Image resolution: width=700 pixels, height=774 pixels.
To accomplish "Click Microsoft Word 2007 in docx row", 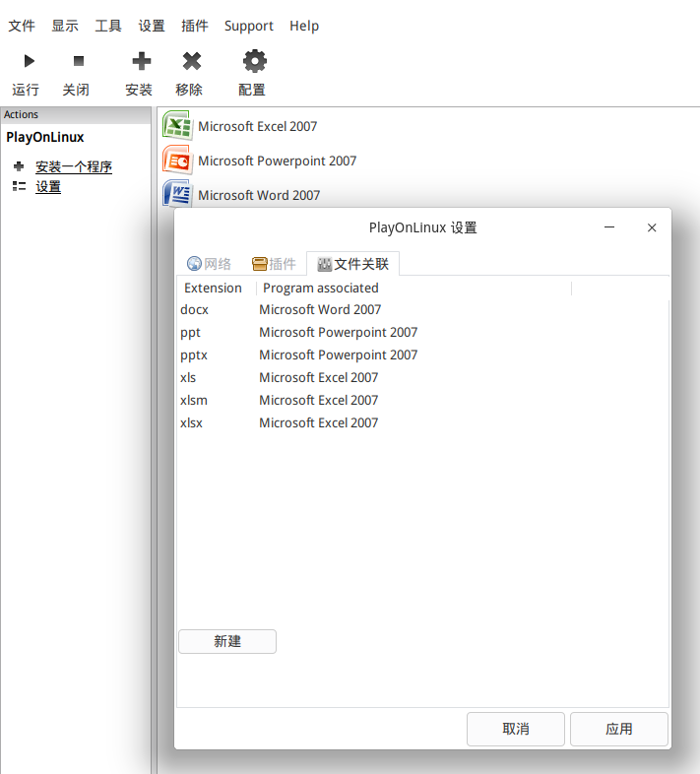I will [x=320, y=309].
